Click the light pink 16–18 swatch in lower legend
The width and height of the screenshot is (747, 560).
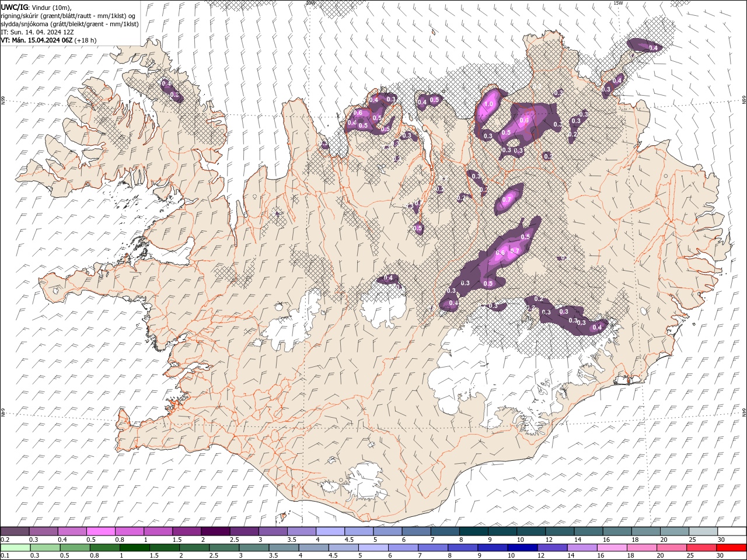point(613,548)
